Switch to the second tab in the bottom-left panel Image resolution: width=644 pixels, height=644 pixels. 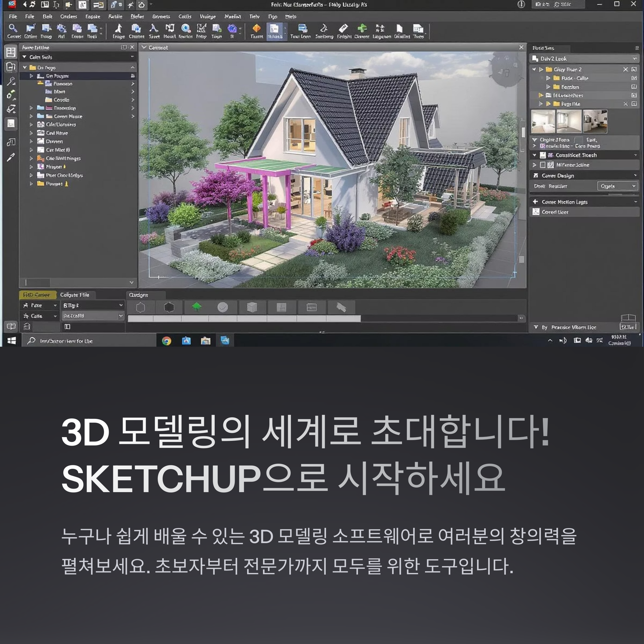(76, 295)
